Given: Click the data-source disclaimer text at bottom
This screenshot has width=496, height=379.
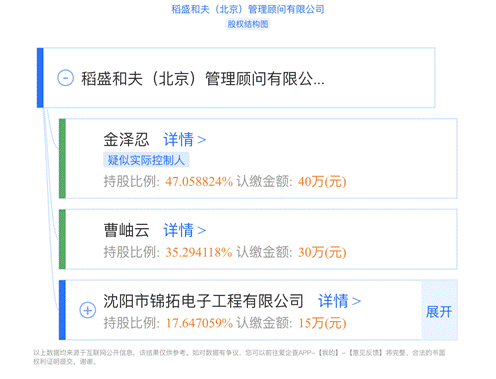Looking at the screenshot, I should (x=239, y=357).
